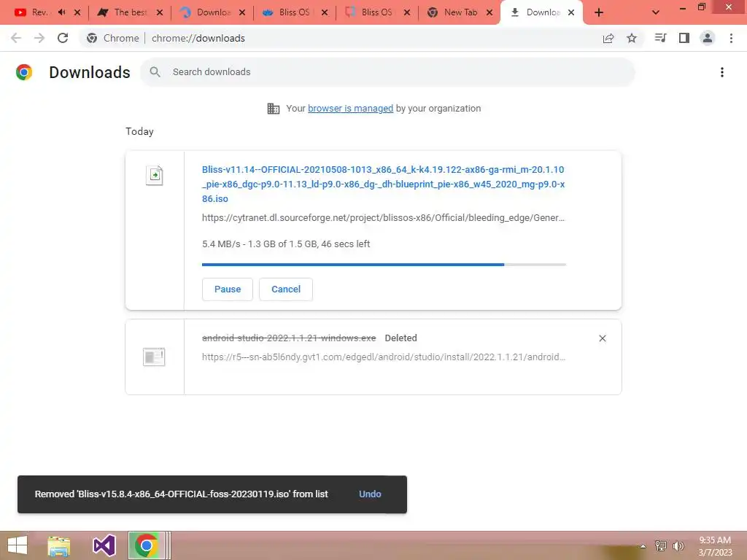Go back using the browser back arrow
This screenshot has height=560, width=747.
click(x=16, y=38)
